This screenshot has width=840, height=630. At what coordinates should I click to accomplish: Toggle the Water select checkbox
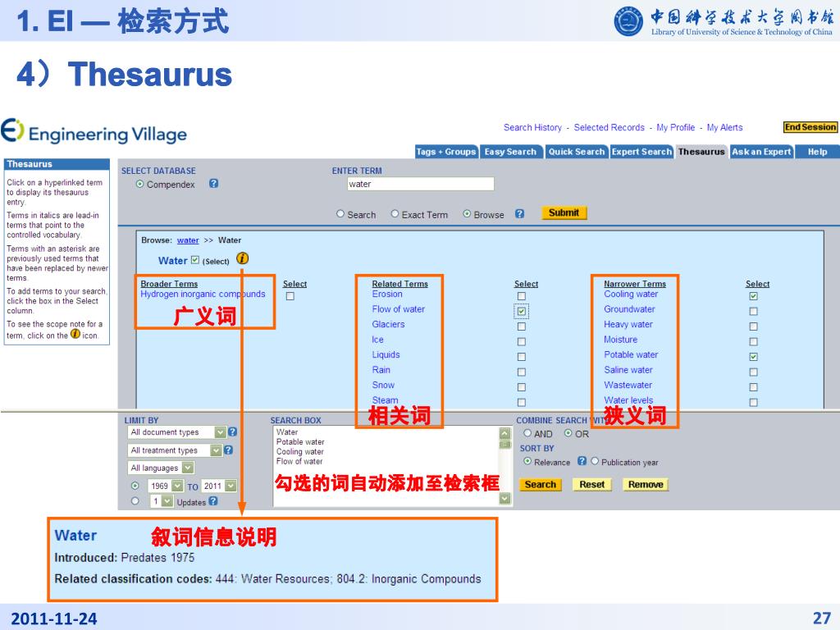pyautogui.click(x=195, y=260)
